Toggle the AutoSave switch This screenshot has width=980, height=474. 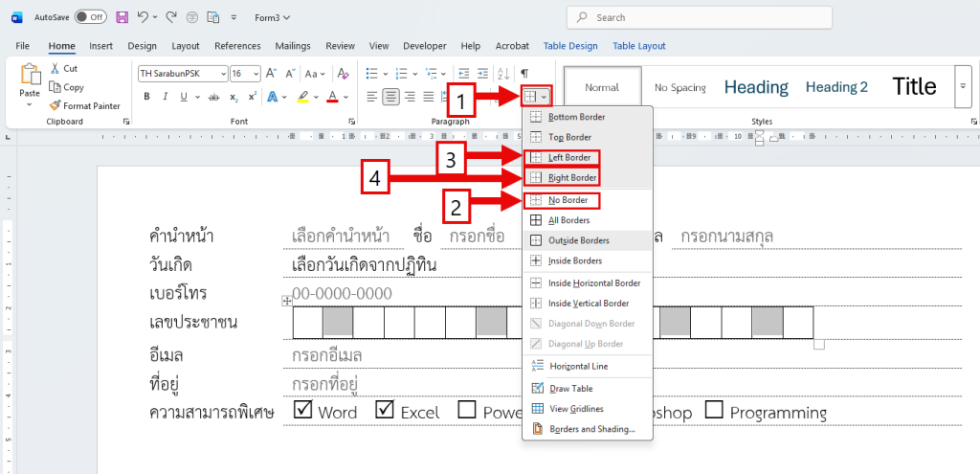coord(91,17)
